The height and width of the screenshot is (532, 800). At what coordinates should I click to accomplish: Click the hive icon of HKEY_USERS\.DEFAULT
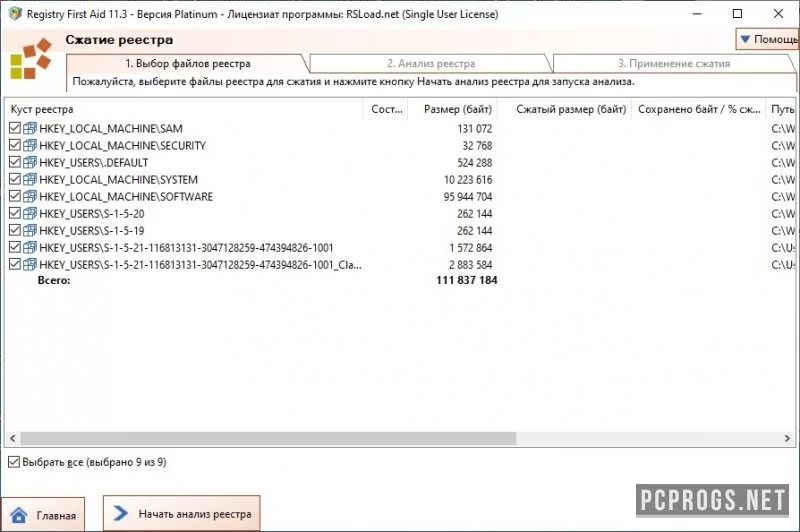[30, 162]
